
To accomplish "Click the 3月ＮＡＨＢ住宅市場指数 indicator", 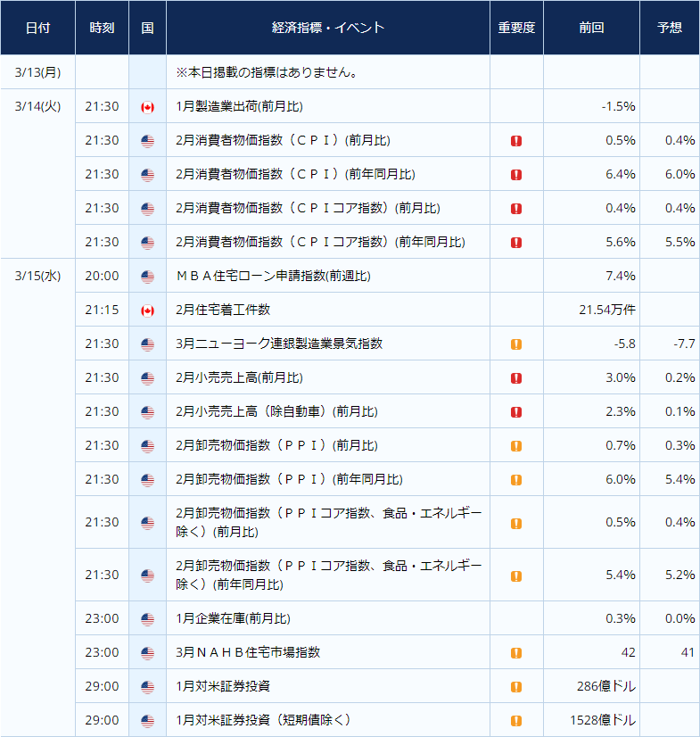I will point(248,652).
